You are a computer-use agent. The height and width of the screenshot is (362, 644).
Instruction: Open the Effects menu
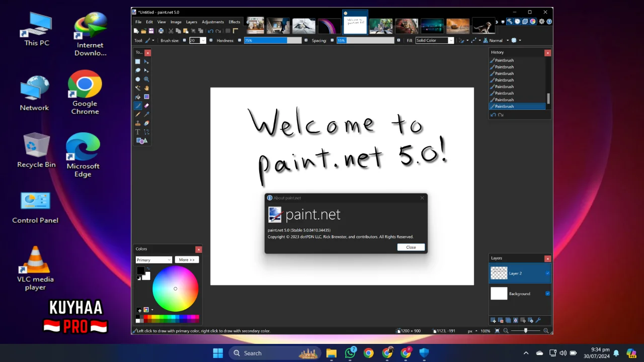pyautogui.click(x=234, y=22)
